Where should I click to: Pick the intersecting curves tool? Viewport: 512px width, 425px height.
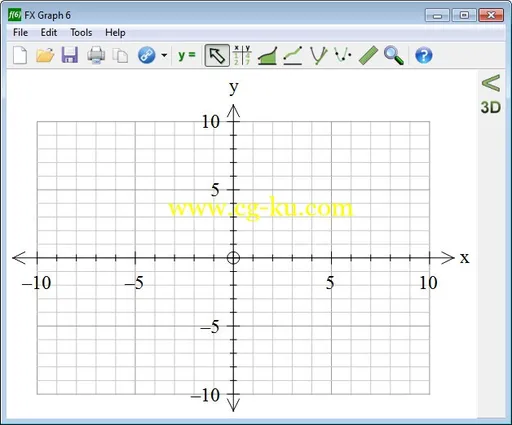318,55
